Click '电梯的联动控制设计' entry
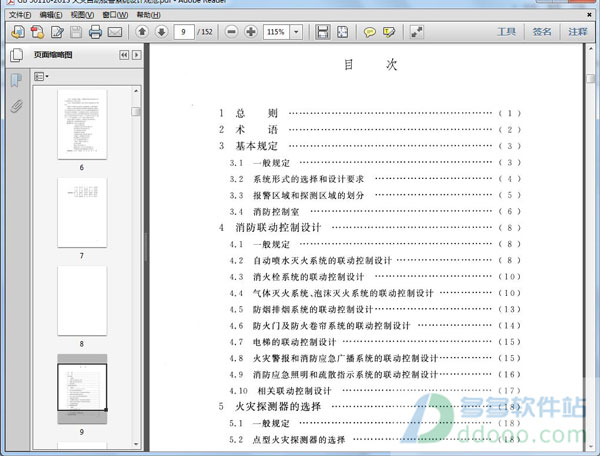Screen dimensions: 600x456 pyautogui.click(x=294, y=342)
